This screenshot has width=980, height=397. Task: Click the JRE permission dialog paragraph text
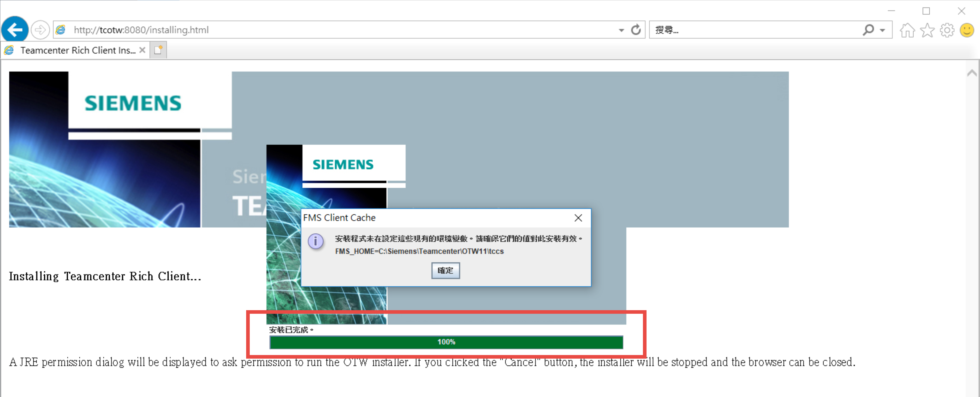click(432, 362)
